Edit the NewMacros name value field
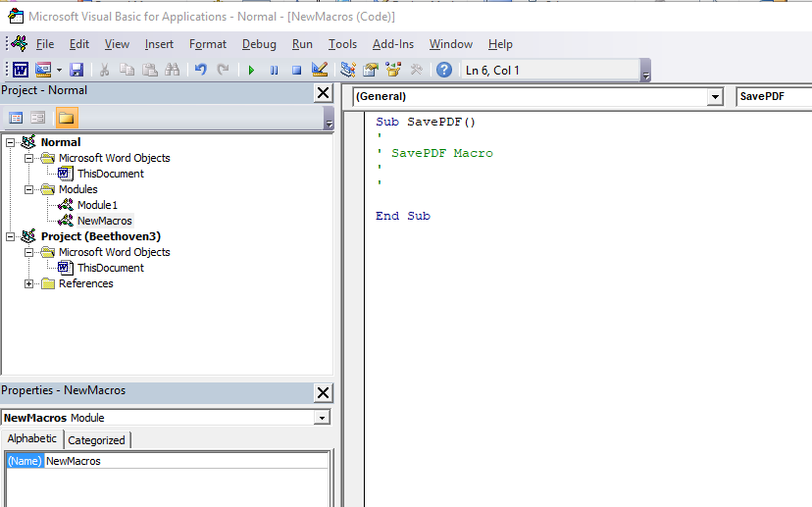The image size is (812, 507). pyautogui.click(x=186, y=461)
